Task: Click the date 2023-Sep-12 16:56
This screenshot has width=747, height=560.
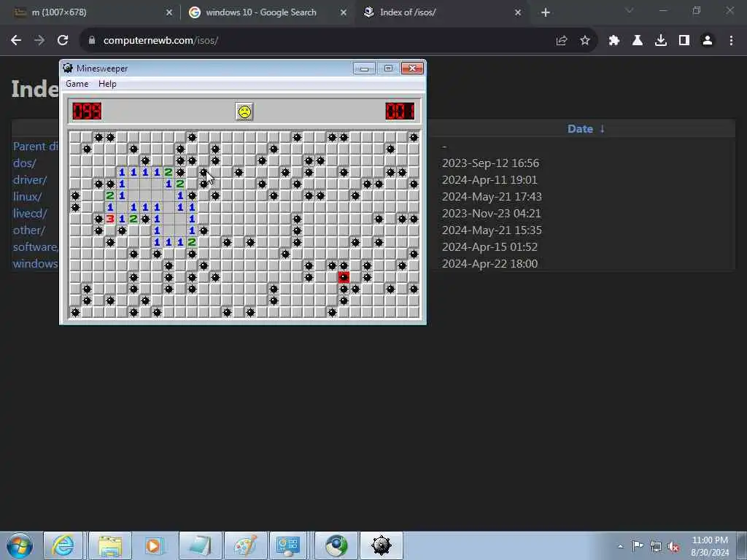Action: tap(490, 163)
